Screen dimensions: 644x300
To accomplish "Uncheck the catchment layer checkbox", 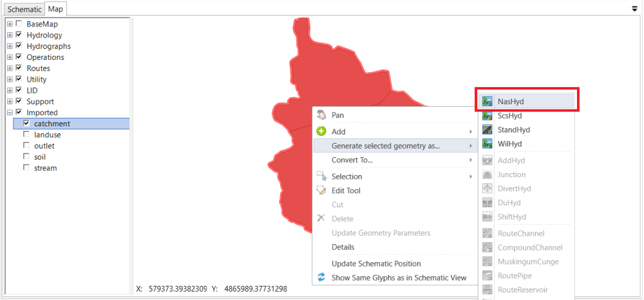I will (26, 124).
